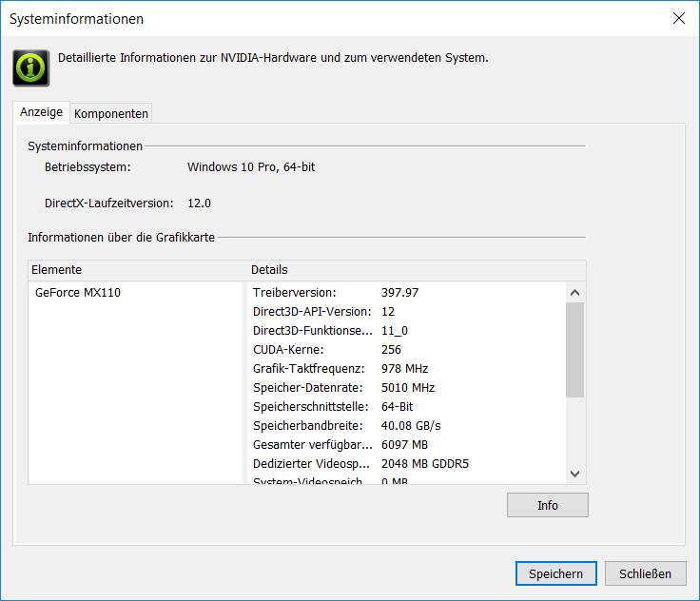Click the Betriebssystem: label
Image resolution: width=700 pixels, height=601 pixels.
(x=87, y=167)
